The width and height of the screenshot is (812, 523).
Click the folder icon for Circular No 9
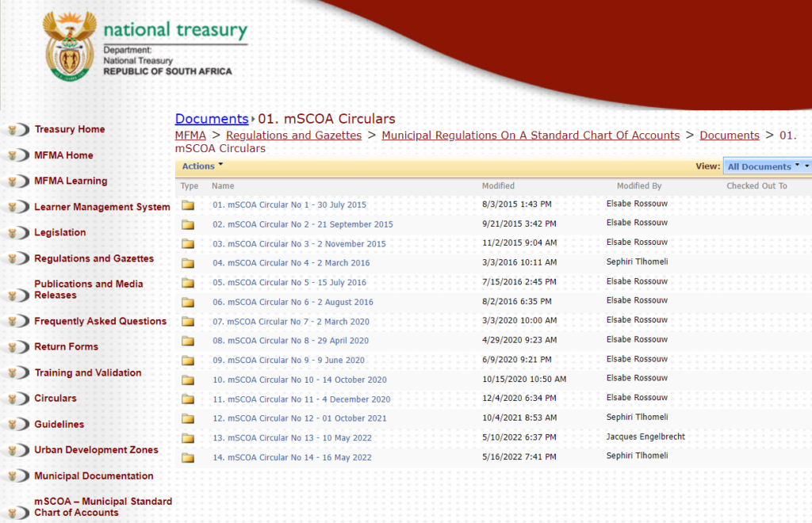point(188,361)
